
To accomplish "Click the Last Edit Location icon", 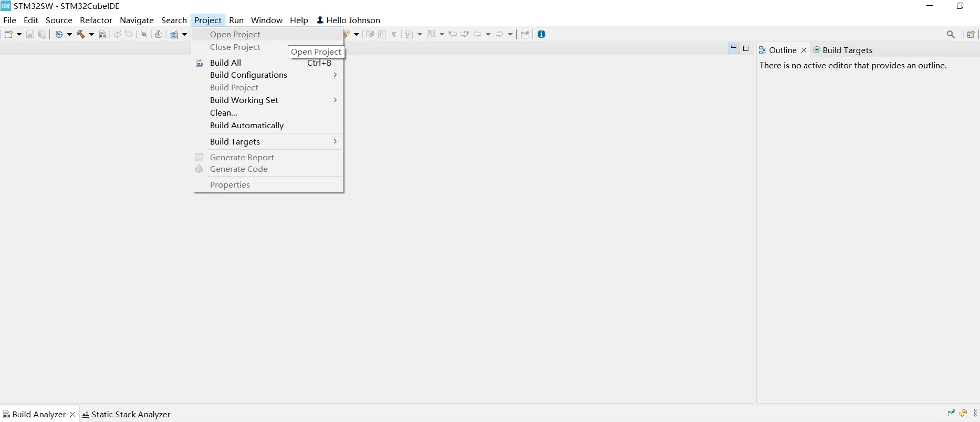I will tap(453, 35).
